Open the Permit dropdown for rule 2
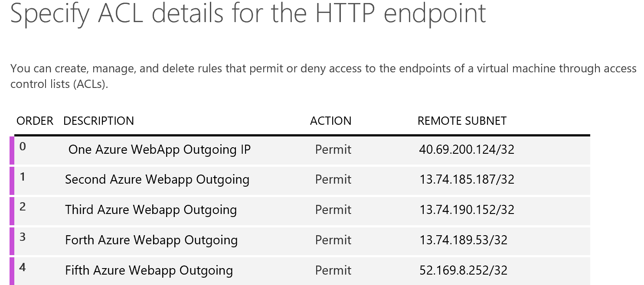The width and height of the screenshot is (644, 285). [333, 210]
